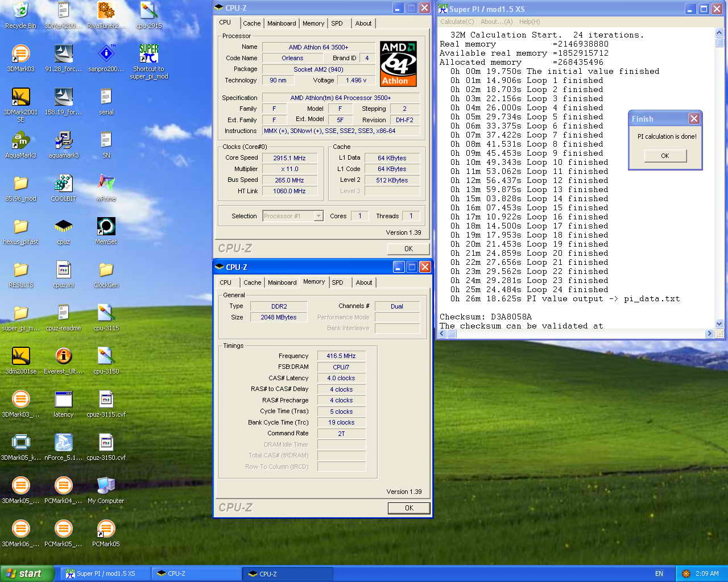Open the Recycle Bin desktop icon
The width and height of the screenshot is (728, 582).
(20, 15)
